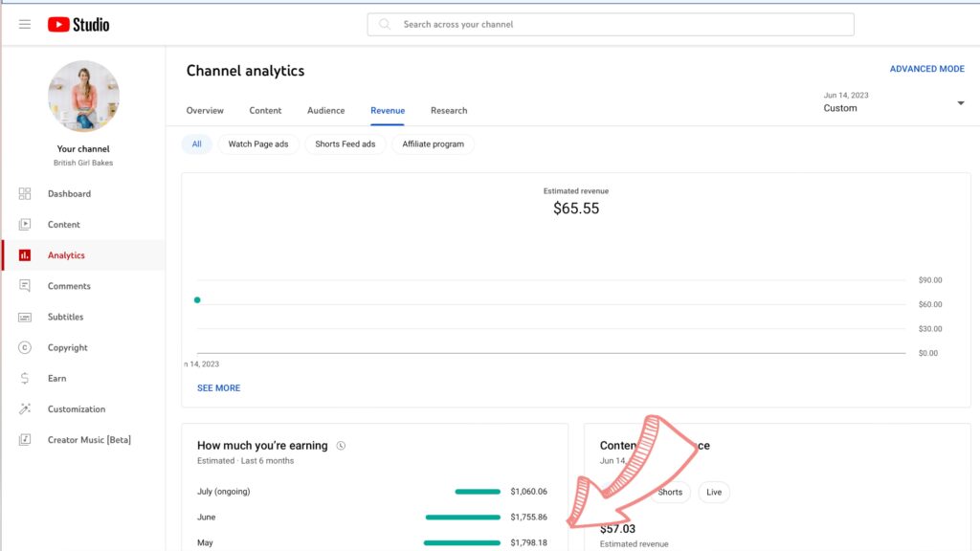The width and height of the screenshot is (980, 551).
Task: Click the $65.55 estimated revenue value
Action: [x=576, y=209]
